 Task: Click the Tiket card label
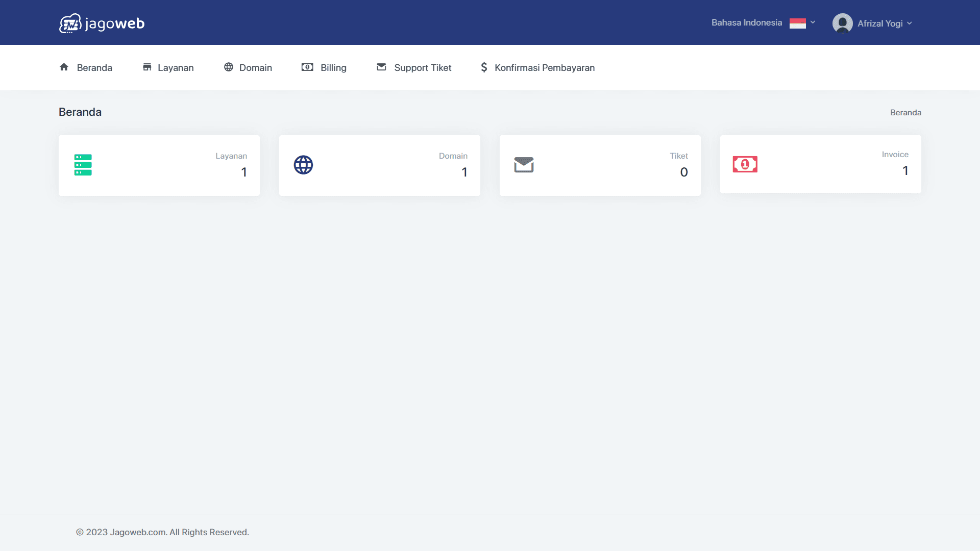(679, 156)
